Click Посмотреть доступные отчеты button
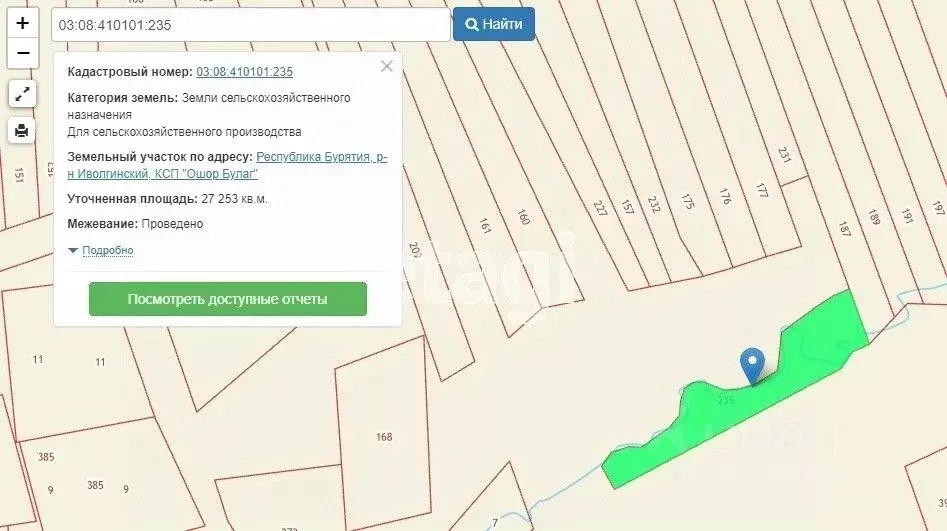 tap(227, 299)
